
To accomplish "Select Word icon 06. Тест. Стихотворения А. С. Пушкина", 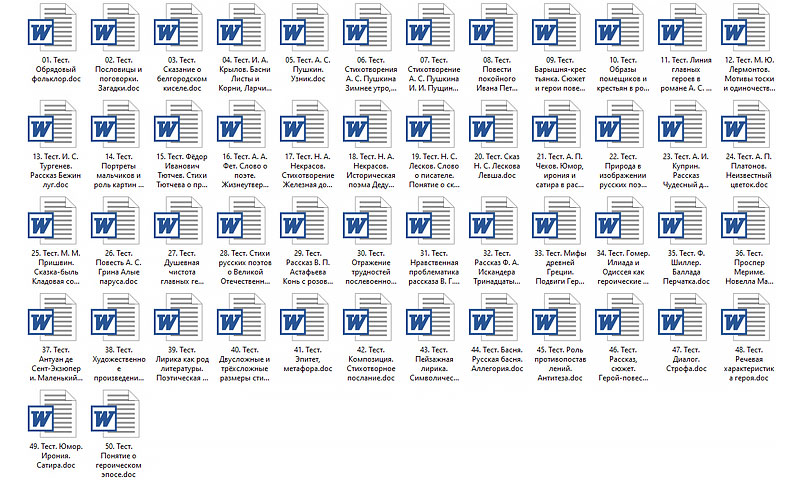I will click(x=367, y=28).
